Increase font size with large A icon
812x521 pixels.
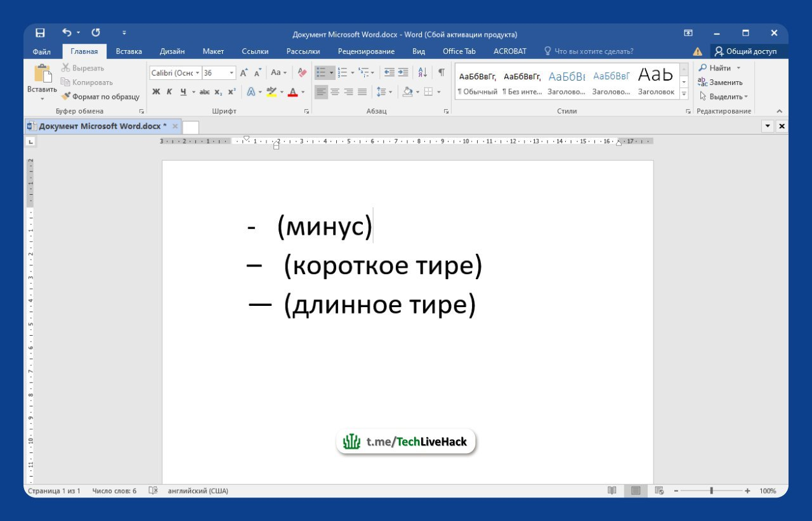[244, 73]
